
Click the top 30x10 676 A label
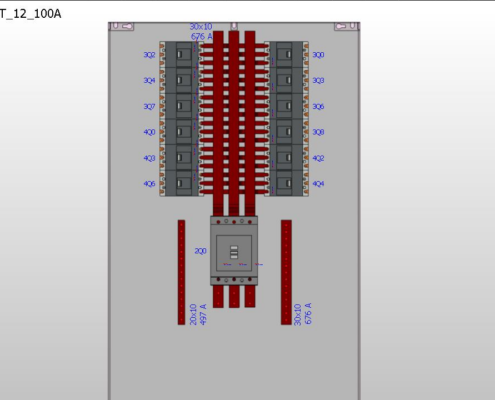click(201, 31)
